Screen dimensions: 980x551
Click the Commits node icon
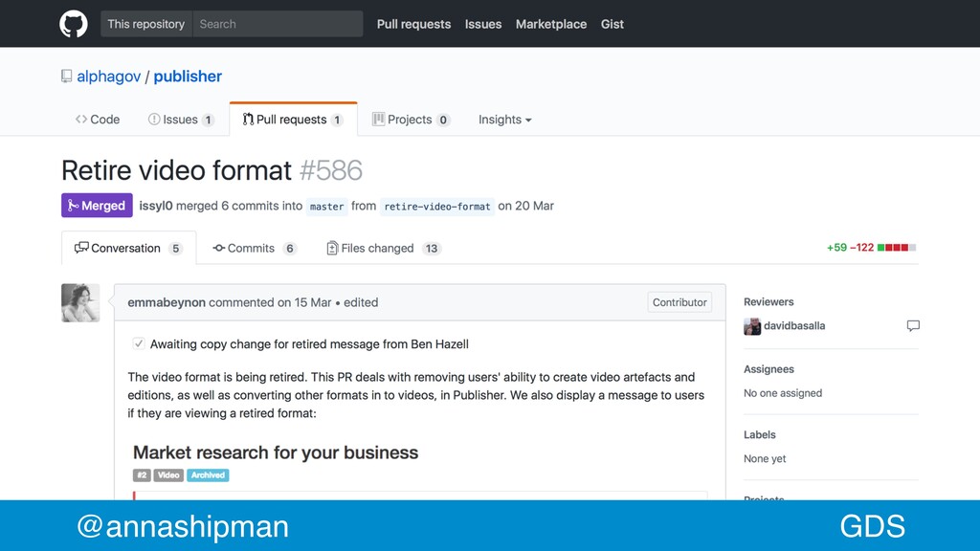(219, 248)
